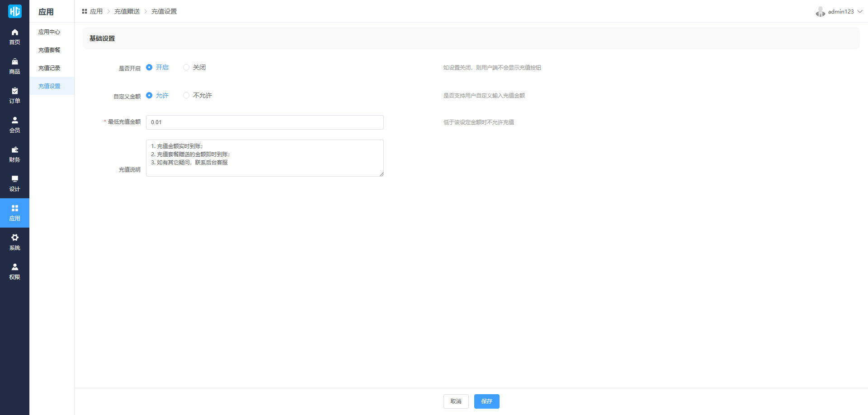Select the 关闭 radio for 是否开启
Screen dimensions: 868x415
click(x=186, y=67)
